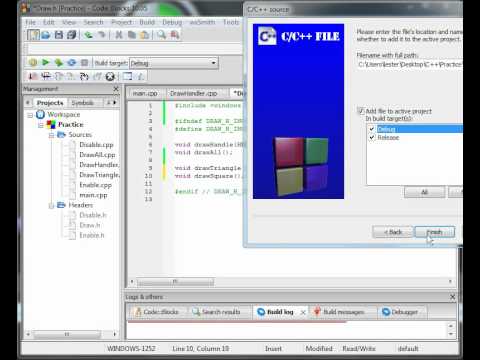Click the Back button in wizard
The height and width of the screenshot is (360, 480).
point(393,232)
